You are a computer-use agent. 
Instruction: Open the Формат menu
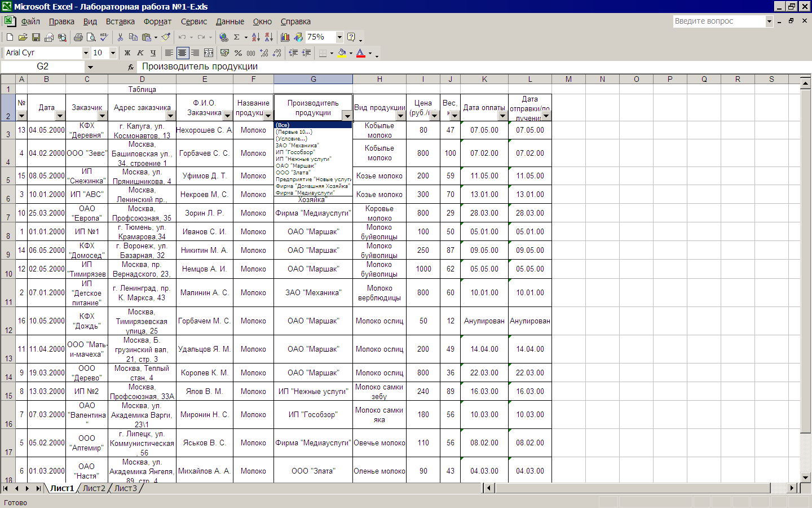tap(157, 21)
